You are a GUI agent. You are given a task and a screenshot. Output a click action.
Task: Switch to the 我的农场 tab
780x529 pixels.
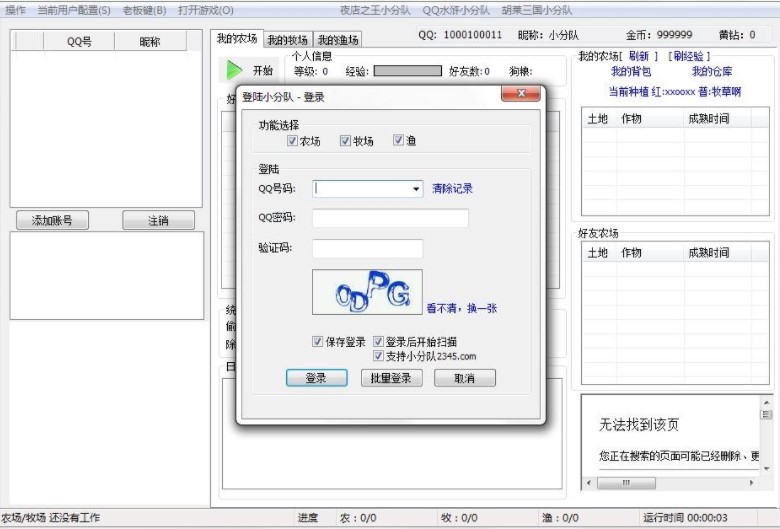click(x=237, y=39)
